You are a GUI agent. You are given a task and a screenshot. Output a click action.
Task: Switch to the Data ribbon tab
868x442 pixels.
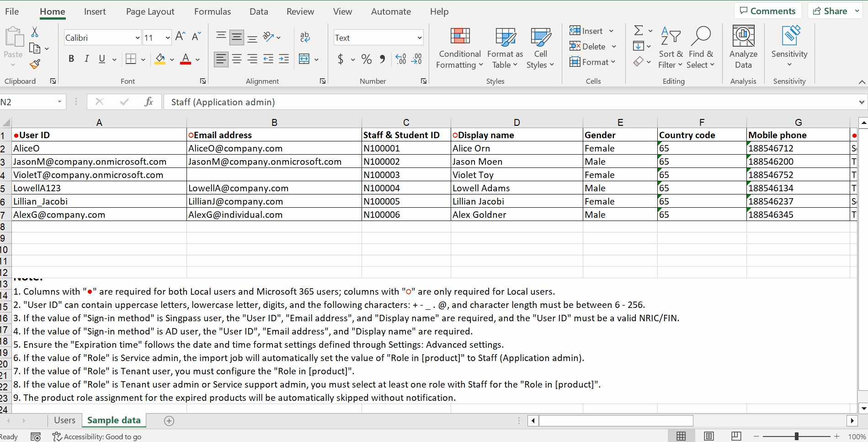coord(259,11)
